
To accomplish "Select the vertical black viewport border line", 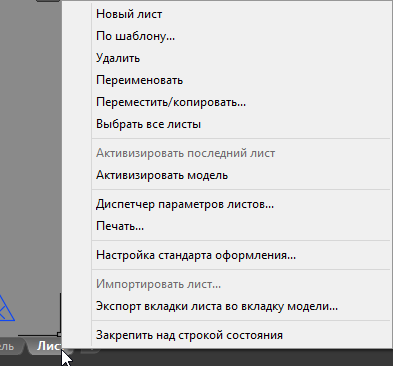I will [x=61, y=312].
